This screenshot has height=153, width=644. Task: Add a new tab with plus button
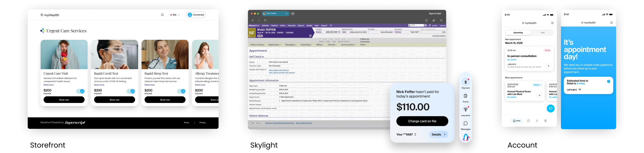click(293, 13)
